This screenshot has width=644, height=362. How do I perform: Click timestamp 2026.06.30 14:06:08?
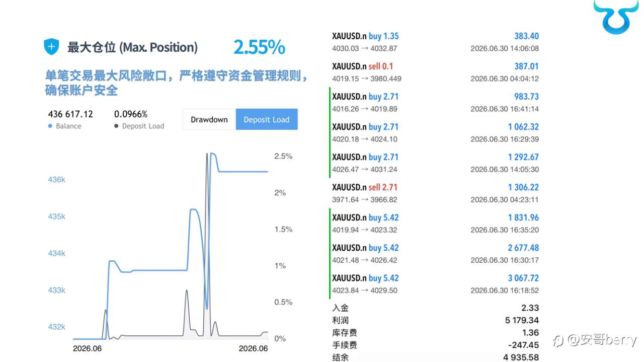pos(505,49)
